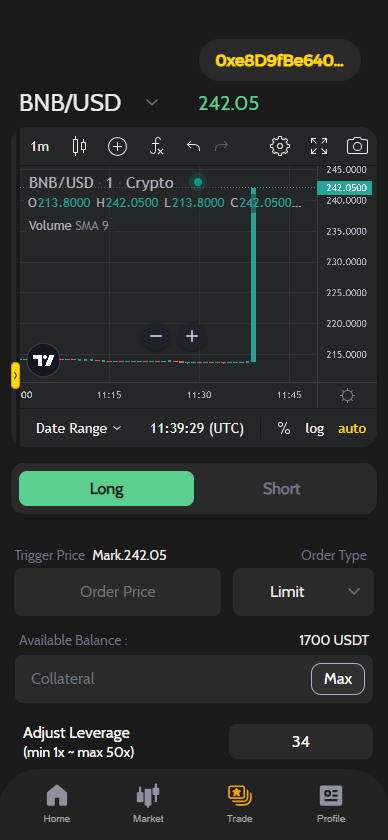This screenshot has width=388, height=840.
Task: Zoom in the chart with plus button
Action: (x=191, y=336)
